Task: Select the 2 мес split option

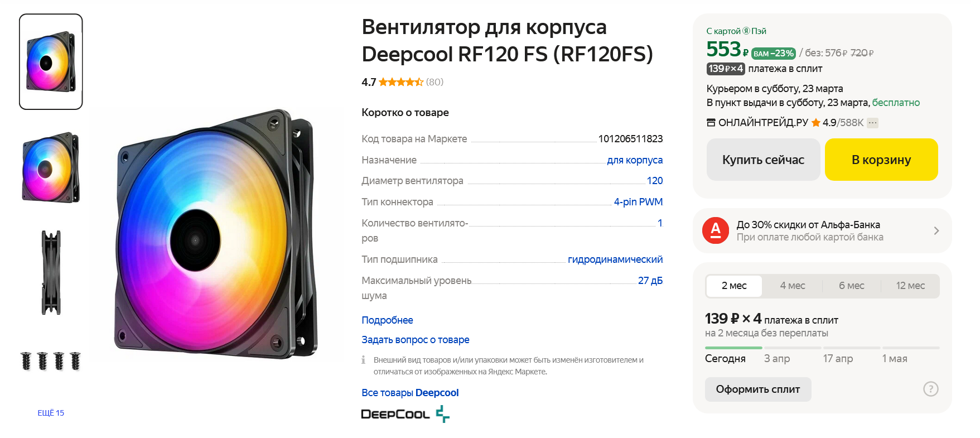Action: (734, 286)
